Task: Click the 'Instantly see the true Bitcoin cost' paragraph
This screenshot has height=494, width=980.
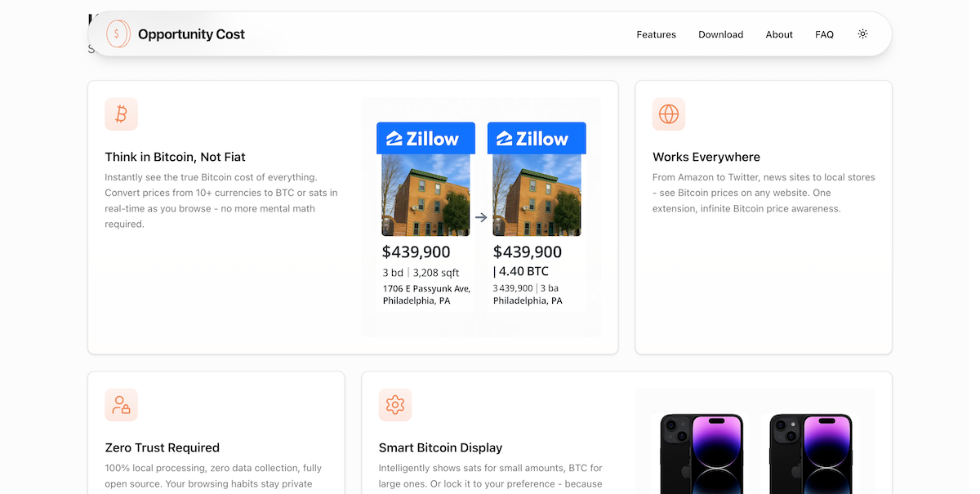Action: [x=221, y=200]
